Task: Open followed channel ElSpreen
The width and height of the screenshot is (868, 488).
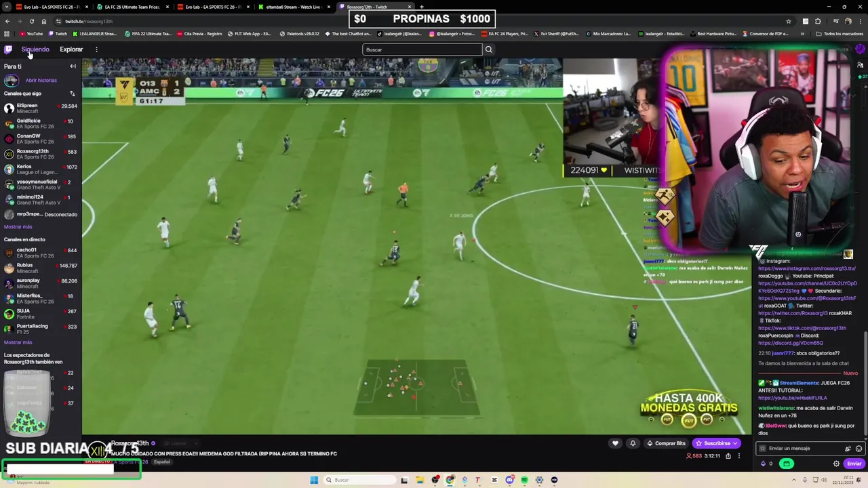Action: (41, 108)
